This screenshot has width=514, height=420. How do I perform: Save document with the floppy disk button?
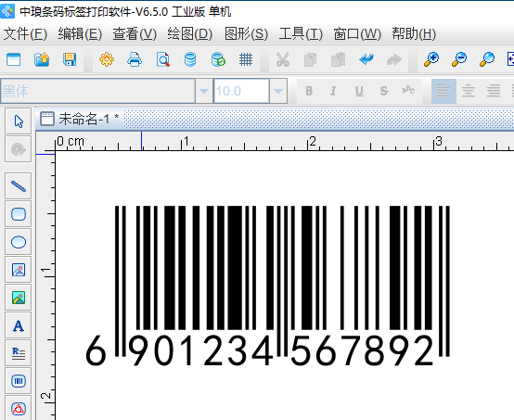(x=70, y=59)
